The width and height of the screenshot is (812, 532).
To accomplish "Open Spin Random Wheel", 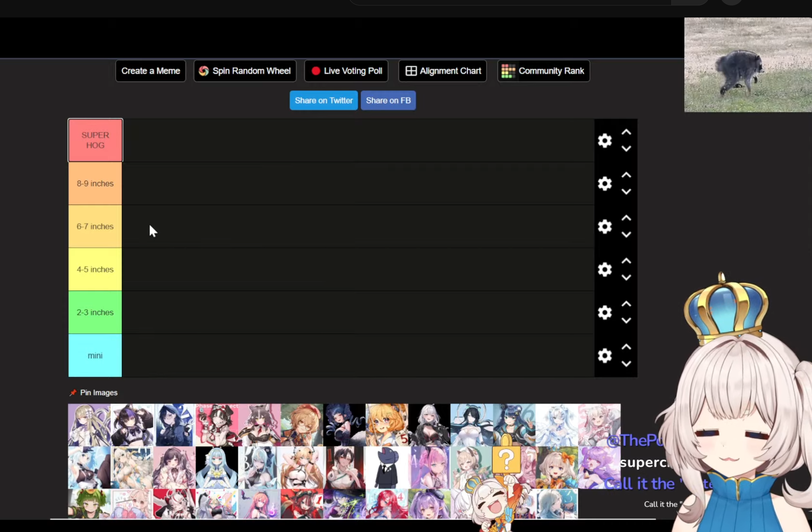I will pyautogui.click(x=245, y=71).
